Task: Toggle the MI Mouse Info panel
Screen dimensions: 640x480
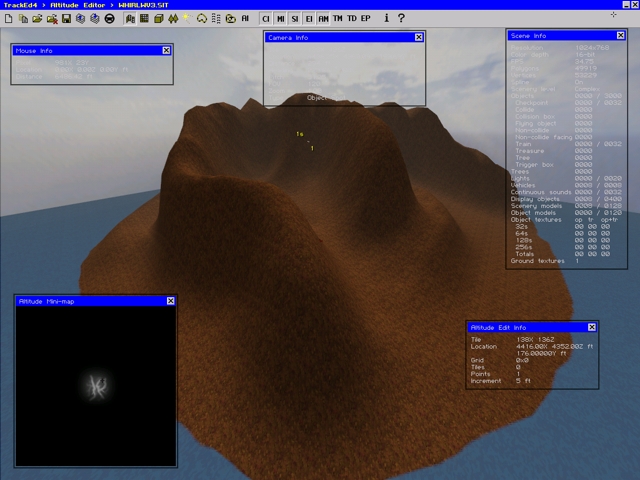Action: [280, 19]
